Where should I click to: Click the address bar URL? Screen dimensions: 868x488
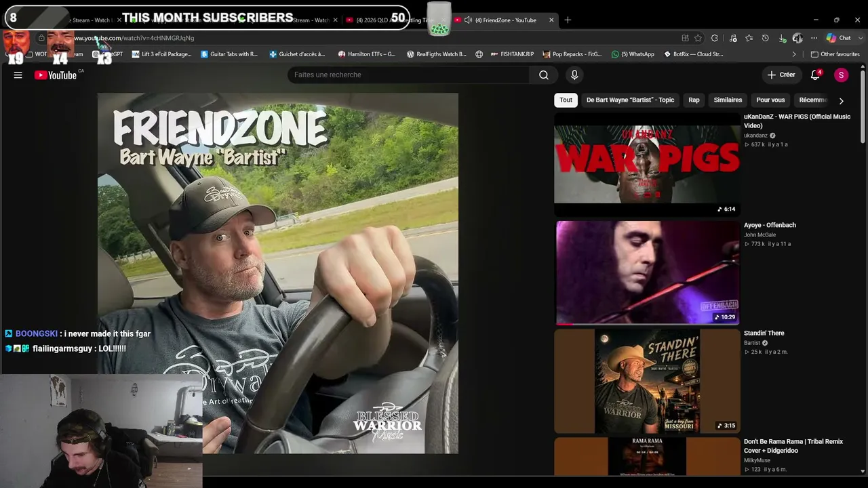pyautogui.click(x=134, y=38)
